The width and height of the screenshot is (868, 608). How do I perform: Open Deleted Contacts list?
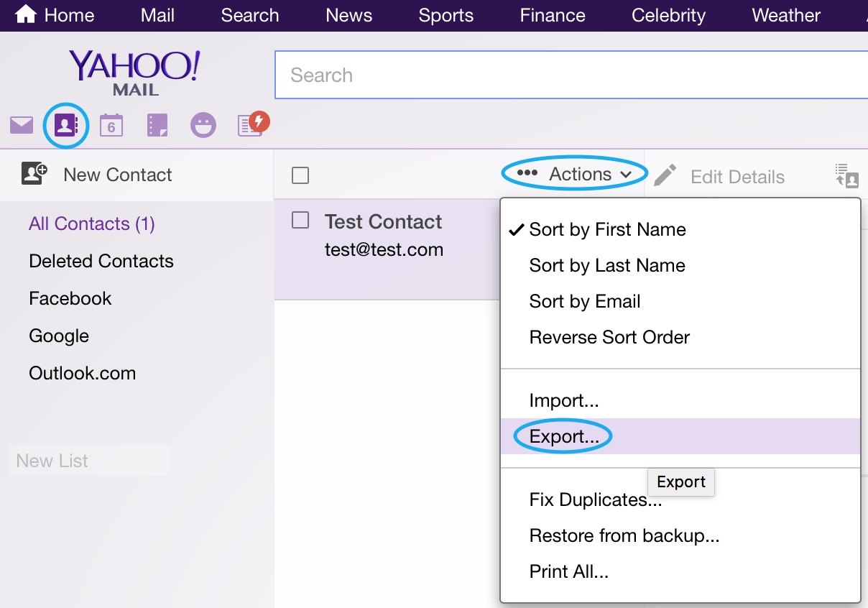(101, 262)
